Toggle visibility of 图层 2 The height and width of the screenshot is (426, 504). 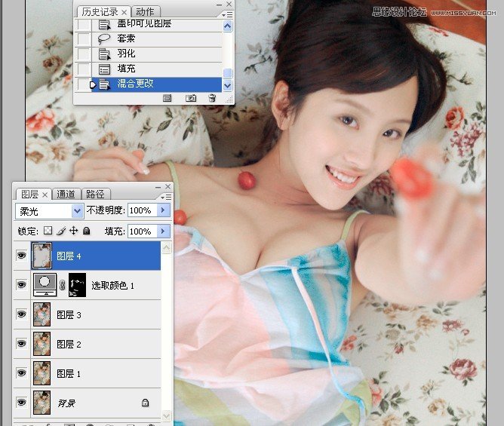point(21,344)
